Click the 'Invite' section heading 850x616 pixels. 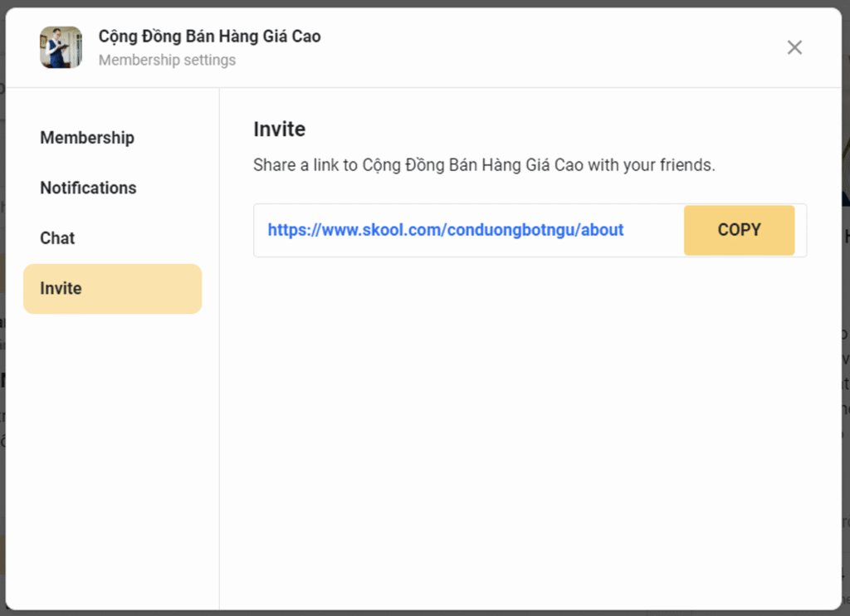tap(279, 129)
